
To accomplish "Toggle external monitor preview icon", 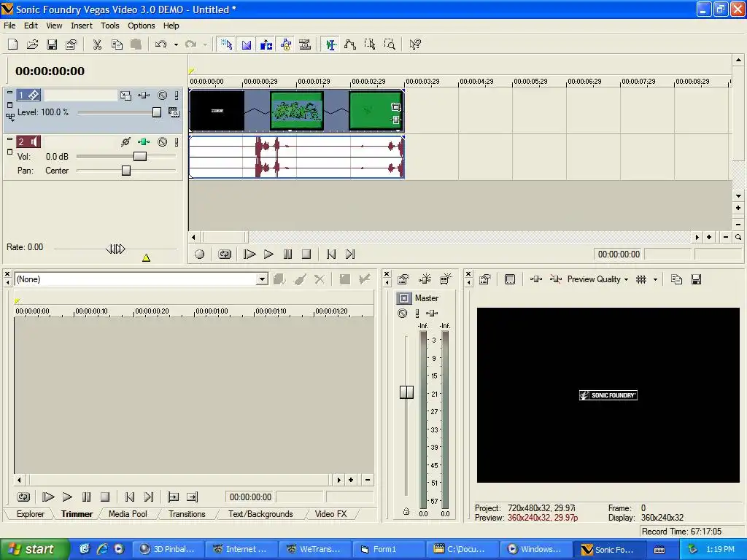I will [x=510, y=279].
